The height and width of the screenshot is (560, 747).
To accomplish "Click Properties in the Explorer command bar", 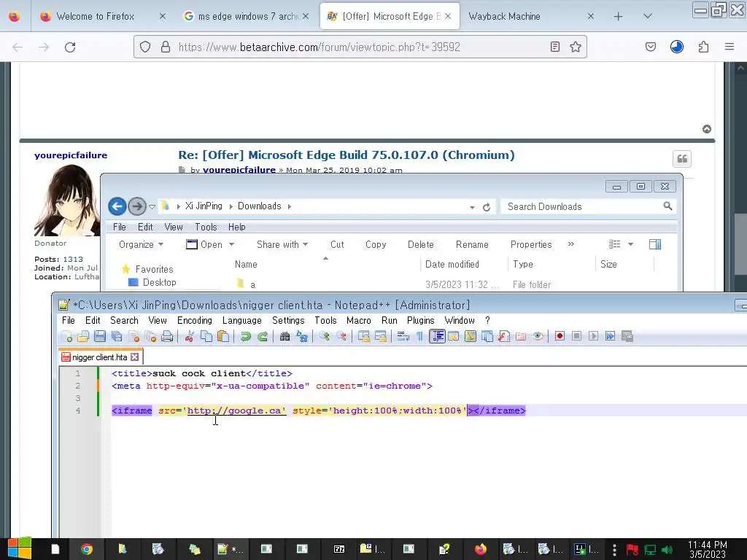I will pyautogui.click(x=531, y=245).
